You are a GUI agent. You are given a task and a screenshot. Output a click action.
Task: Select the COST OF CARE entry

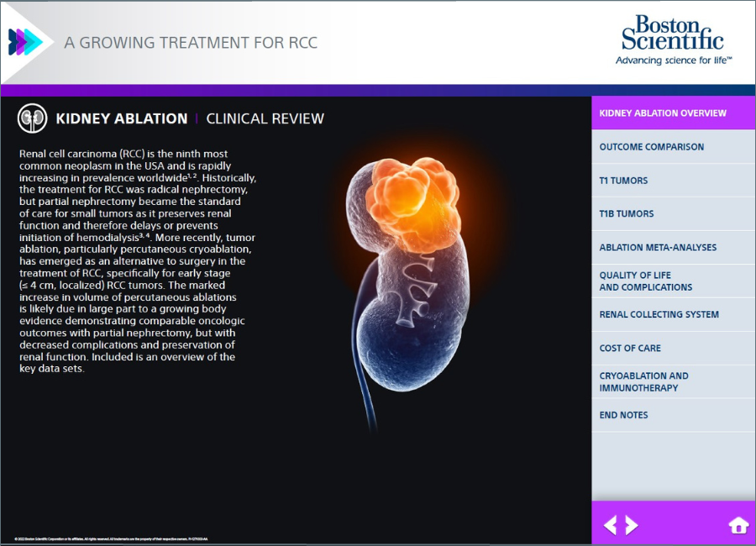(x=672, y=348)
